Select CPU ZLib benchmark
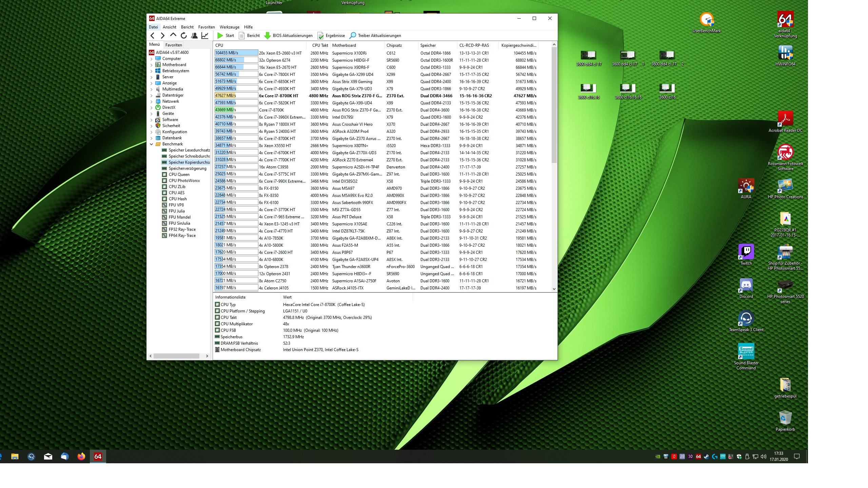 [174, 187]
